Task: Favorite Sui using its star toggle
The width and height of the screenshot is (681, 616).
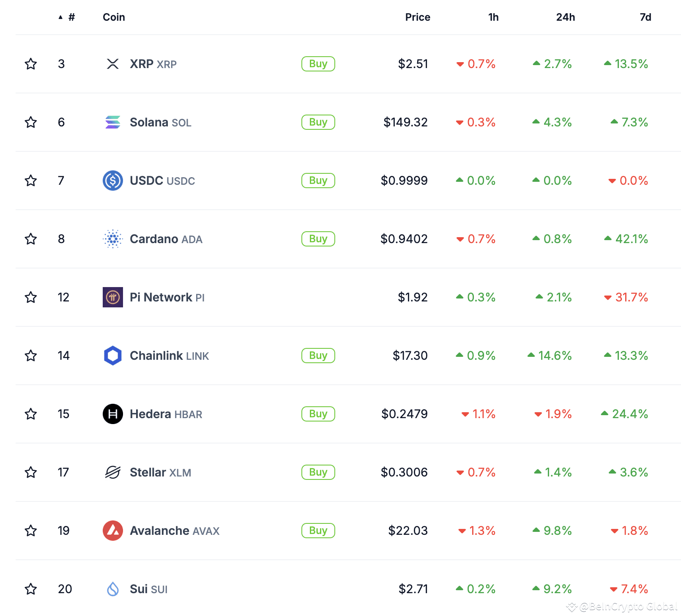Action: 30,589
